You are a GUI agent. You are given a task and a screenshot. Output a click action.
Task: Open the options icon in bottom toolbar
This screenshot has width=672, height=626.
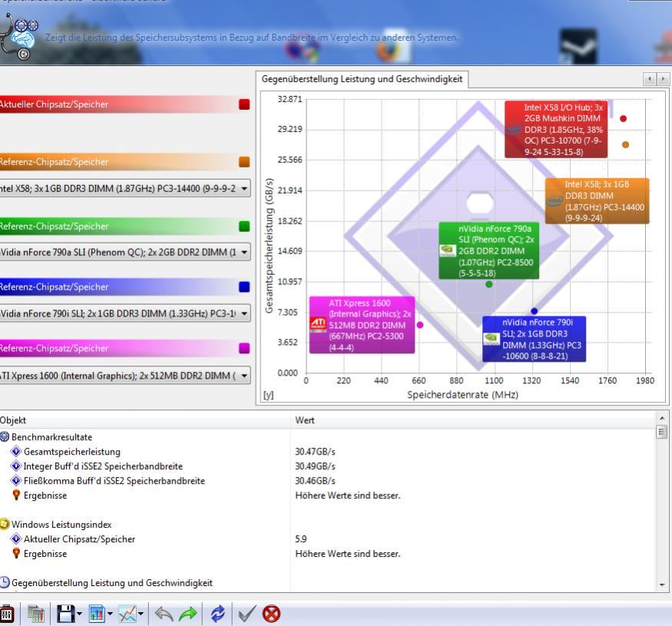tap(6, 614)
